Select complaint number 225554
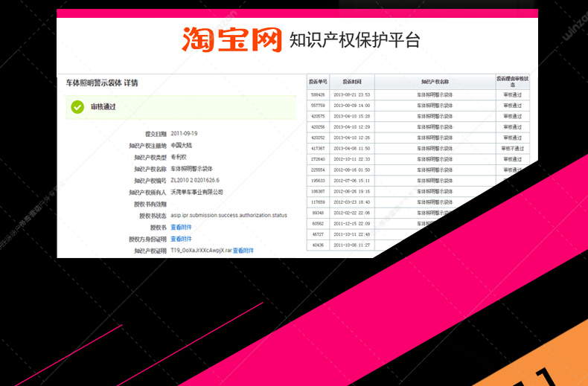The image size is (588, 386). click(x=318, y=170)
